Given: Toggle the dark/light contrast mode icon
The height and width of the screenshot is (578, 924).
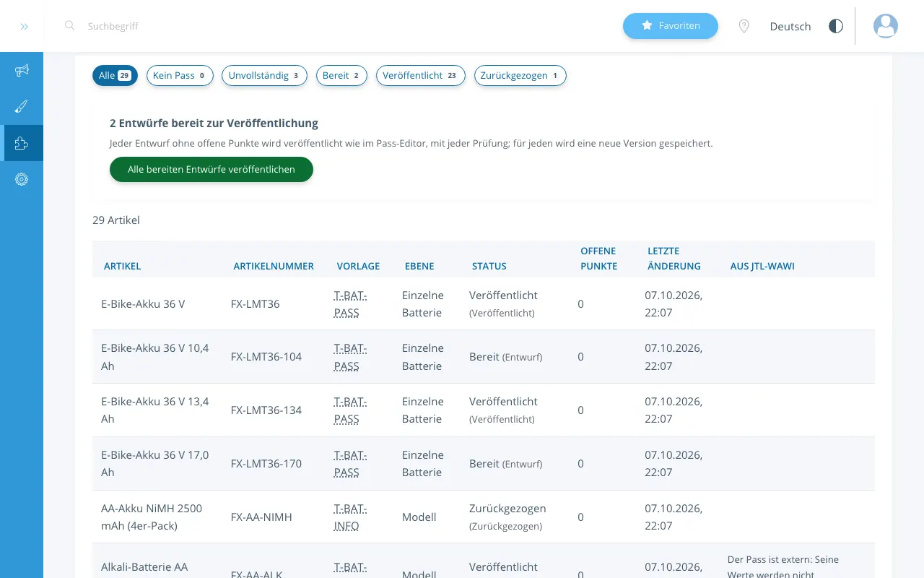Looking at the screenshot, I should [x=836, y=26].
